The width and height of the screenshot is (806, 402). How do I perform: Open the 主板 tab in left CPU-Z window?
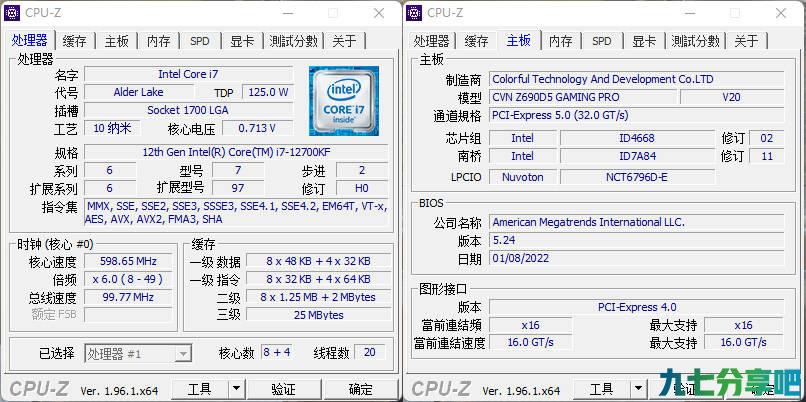click(x=117, y=41)
